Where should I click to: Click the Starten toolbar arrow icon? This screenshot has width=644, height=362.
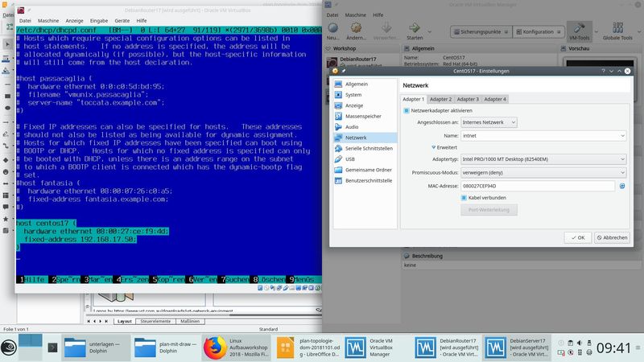point(414,28)
